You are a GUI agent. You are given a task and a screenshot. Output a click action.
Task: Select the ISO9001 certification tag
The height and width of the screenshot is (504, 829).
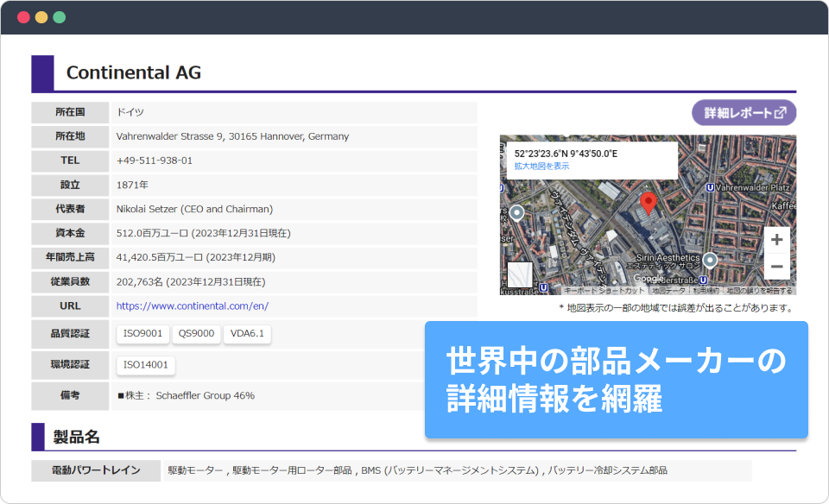pyautogui.click(x=142, y=334)
